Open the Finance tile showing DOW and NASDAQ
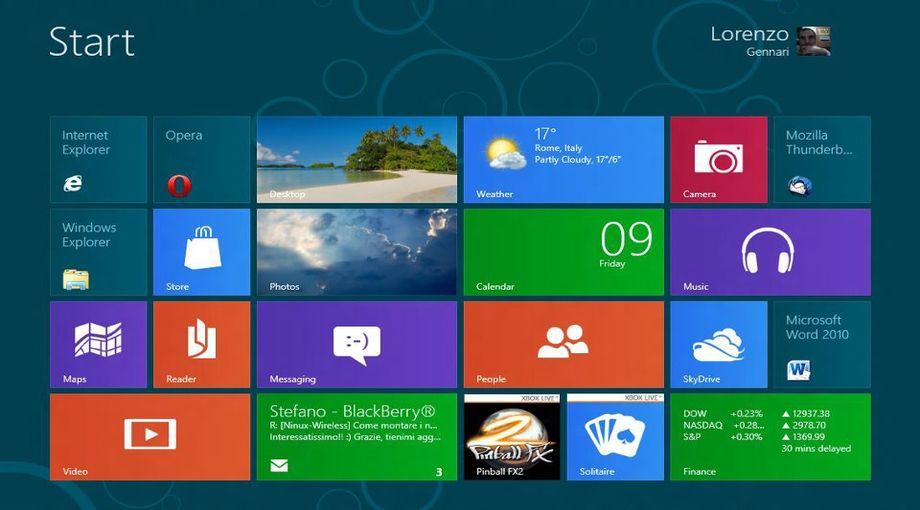Viewport: 920px width, 510px height. (x=770, y=437)
